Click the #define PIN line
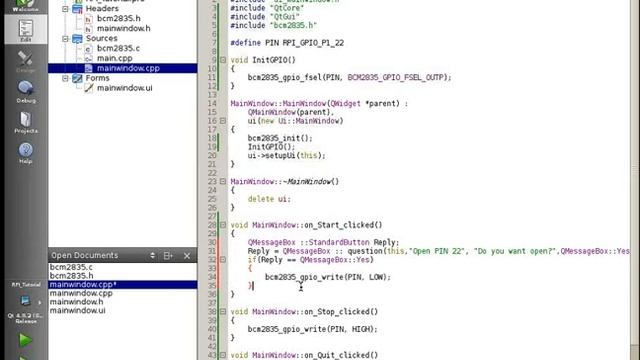The image size is (640, 360). pyautogui.click(x=287, y=43)
